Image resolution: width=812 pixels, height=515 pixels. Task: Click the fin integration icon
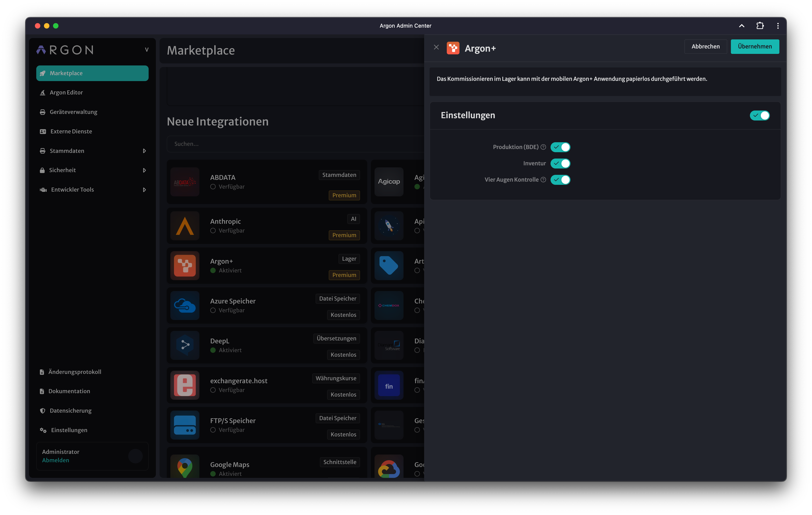point(389,385)
